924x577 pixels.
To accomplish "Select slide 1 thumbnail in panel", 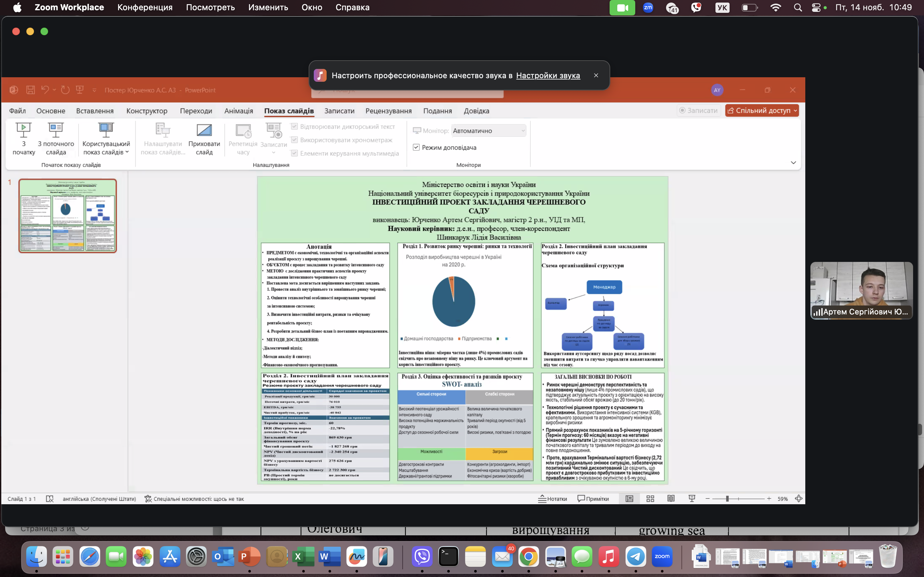I will coord(68,216).
